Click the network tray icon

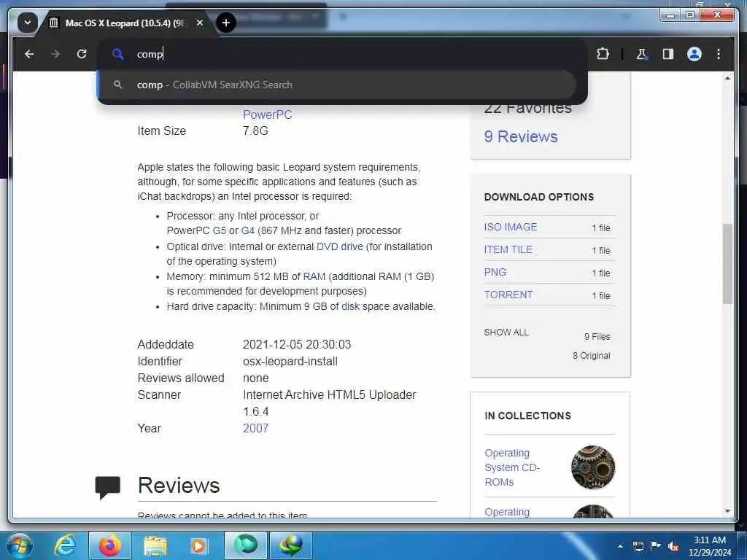click(x=638, y=546)
